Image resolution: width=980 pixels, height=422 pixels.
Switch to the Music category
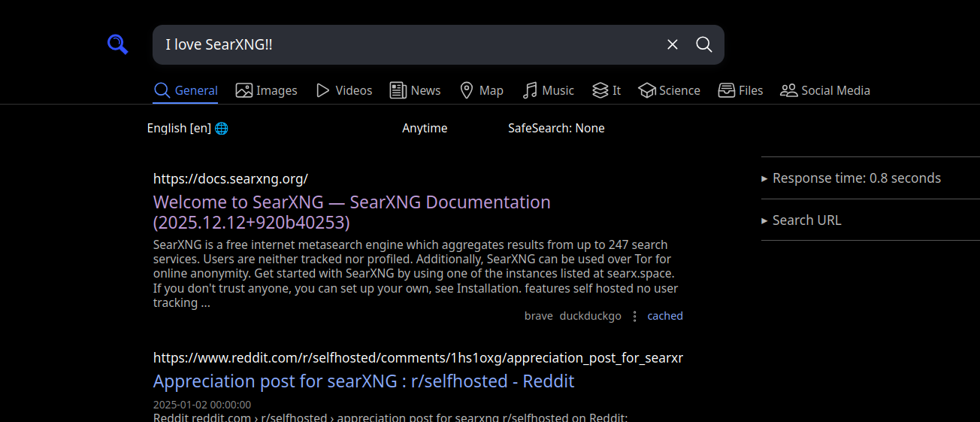point(549,90)
